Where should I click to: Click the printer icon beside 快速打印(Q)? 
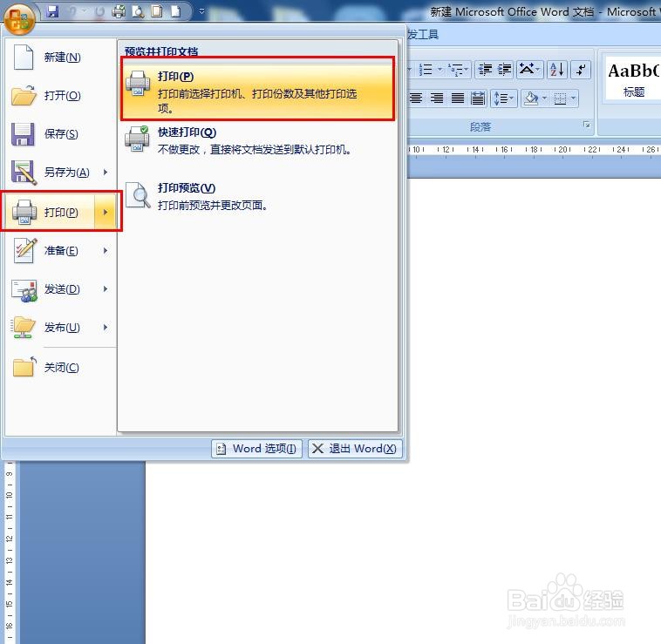(137, 139)
